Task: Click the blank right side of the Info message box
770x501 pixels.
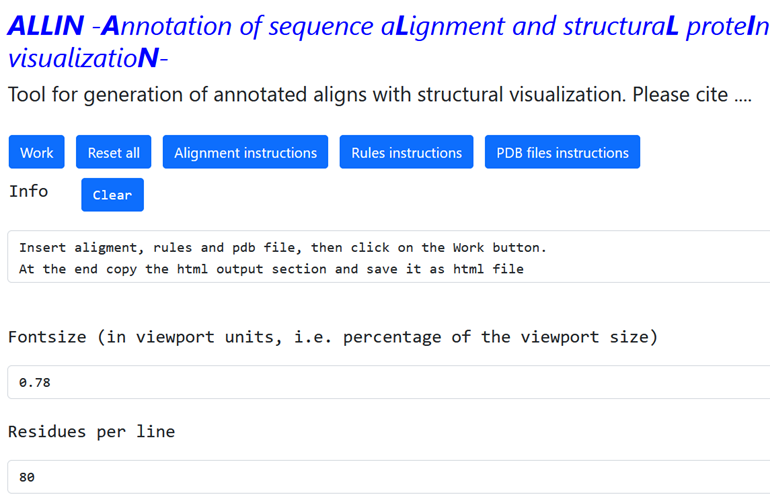Action: point(660,258)
